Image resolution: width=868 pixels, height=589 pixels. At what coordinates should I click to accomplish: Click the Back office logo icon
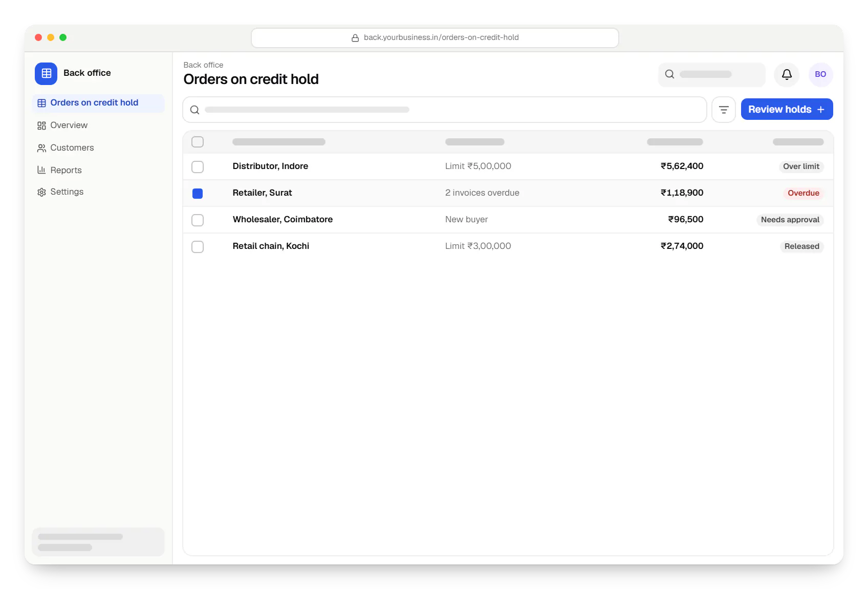[x=46, y=73]
